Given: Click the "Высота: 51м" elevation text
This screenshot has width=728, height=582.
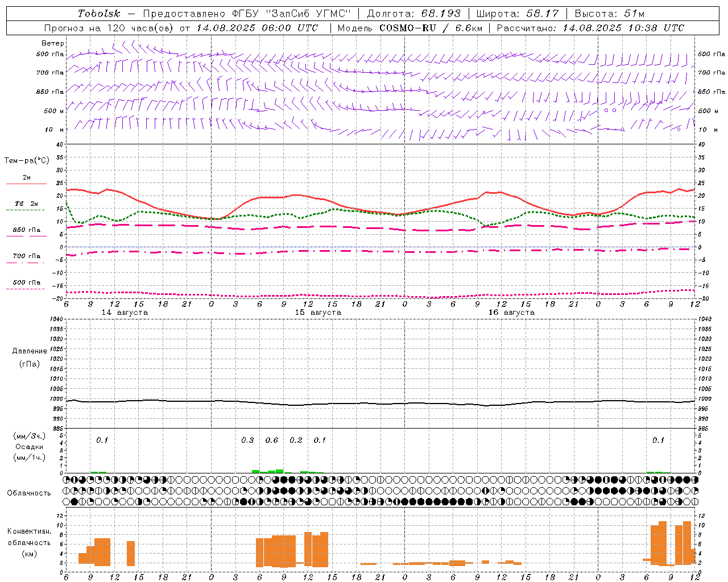Looking at the screenshot, I should [x=610, y=13].
